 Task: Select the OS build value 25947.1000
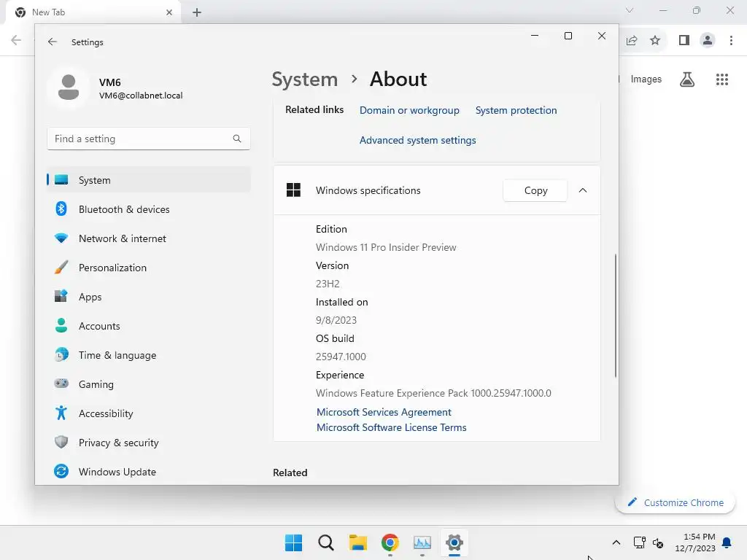coord(341,357)
